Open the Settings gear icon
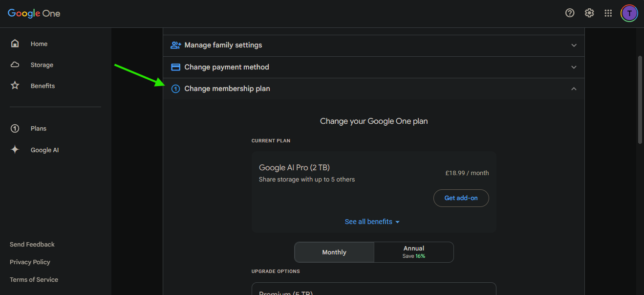644x295 pixels. point(589,13)
